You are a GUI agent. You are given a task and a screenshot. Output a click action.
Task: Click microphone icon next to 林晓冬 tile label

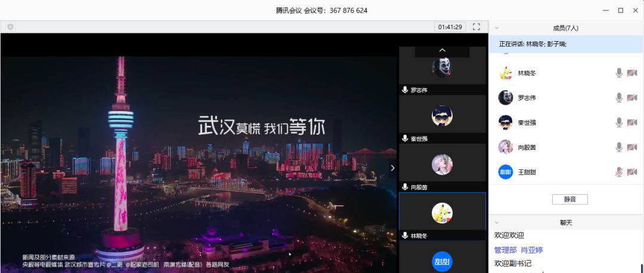pyautogui.click(x=404, y=235)
